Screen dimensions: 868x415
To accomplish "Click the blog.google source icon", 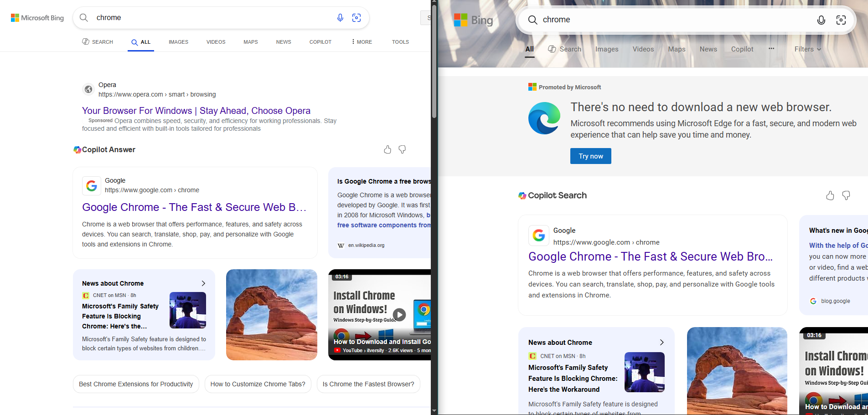I will tap(813, 301).
